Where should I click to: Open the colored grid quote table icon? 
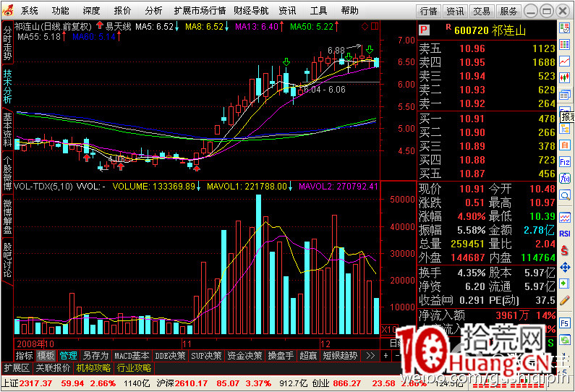565,44
